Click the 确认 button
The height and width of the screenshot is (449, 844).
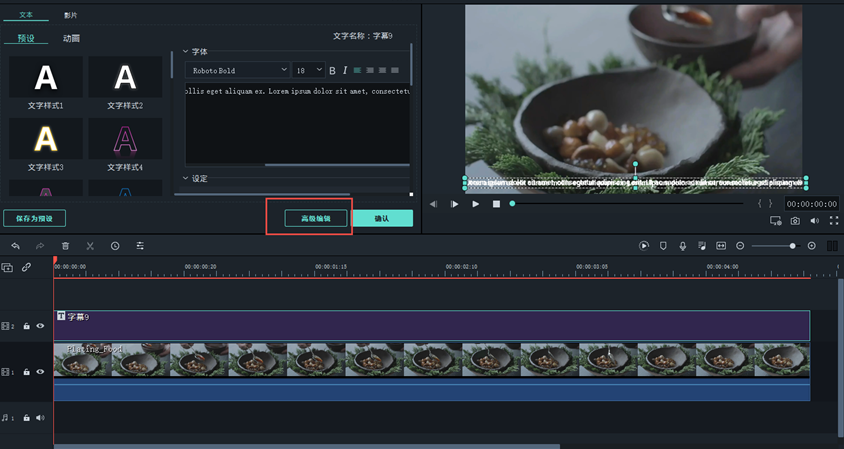click(382, 218)
